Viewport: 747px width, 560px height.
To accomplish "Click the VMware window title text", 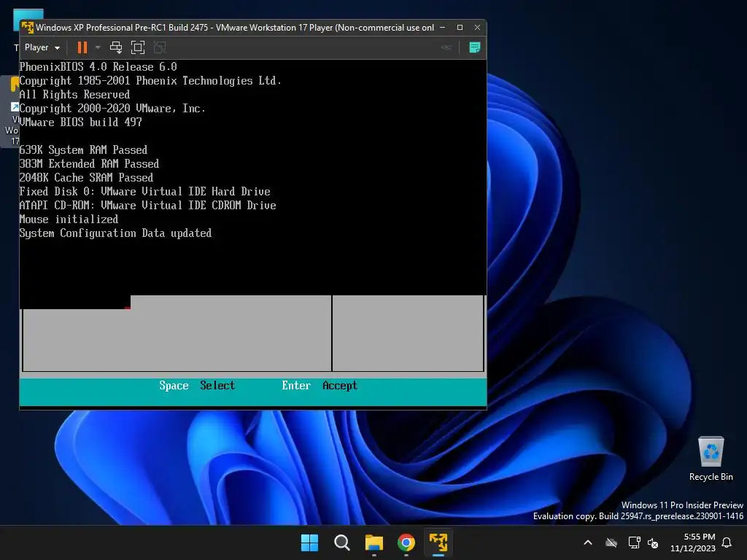I will click(x=235, y=28).
